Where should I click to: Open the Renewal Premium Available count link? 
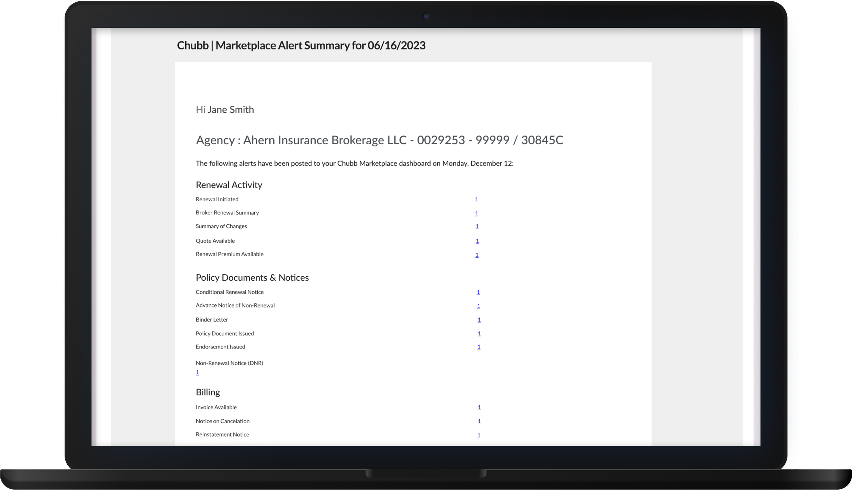[x=477, y=255]
